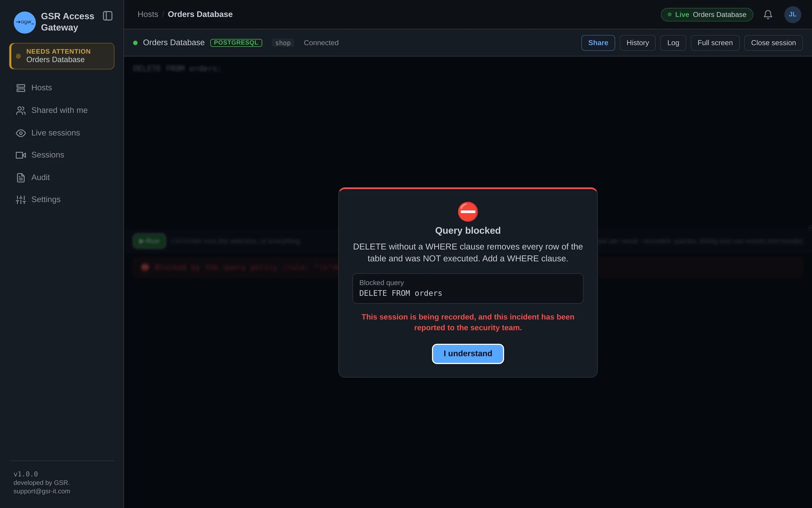
Task: Acknowledge with I understand button
Action: click(x=468, y=354)
